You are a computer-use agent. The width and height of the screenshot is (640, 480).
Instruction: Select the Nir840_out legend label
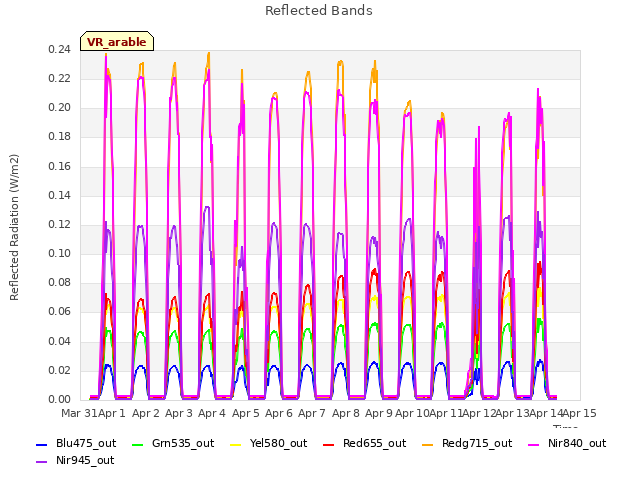point(577,443)
